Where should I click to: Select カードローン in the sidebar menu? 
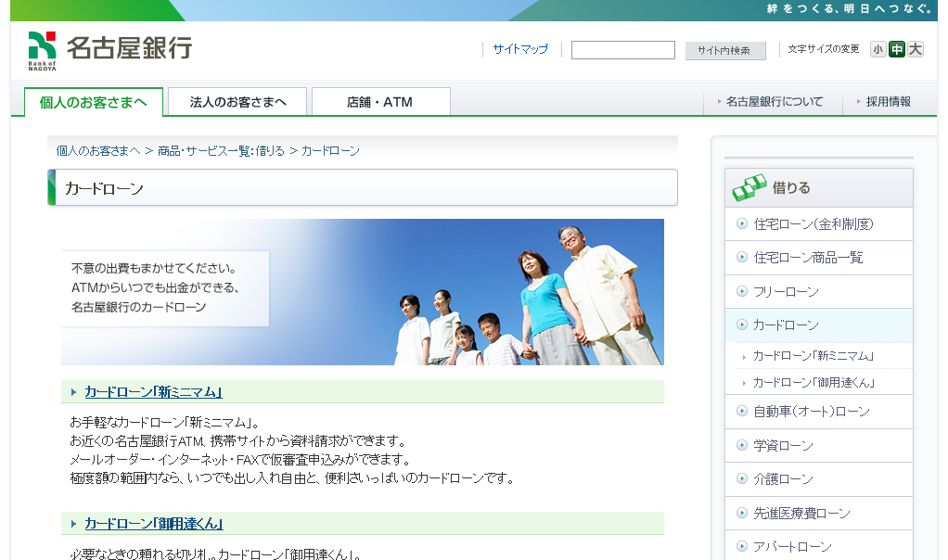(x=786, y=325)
